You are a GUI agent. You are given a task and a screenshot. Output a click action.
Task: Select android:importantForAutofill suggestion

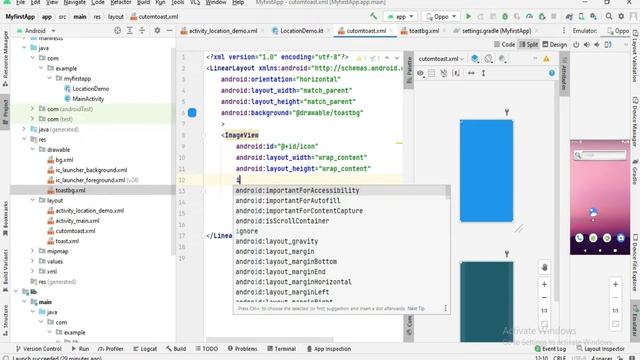coord(288,200)
